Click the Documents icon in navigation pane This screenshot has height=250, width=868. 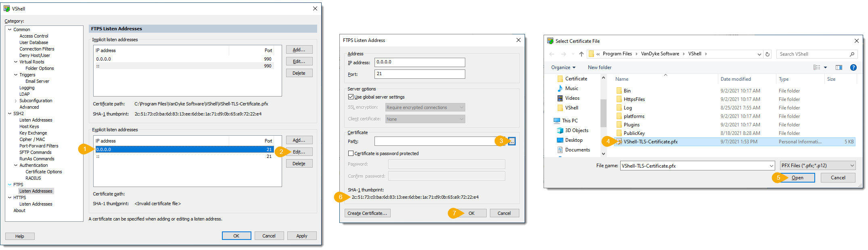(x=560, y=150)
